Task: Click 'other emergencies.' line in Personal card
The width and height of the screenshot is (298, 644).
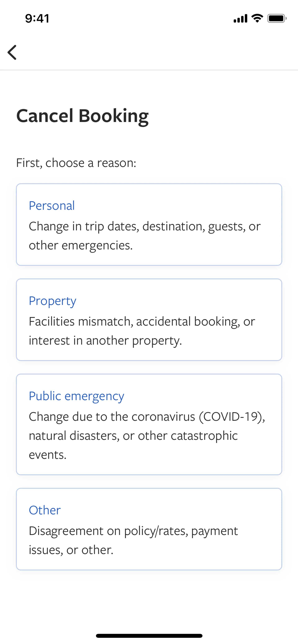Action: pos(81,246)
